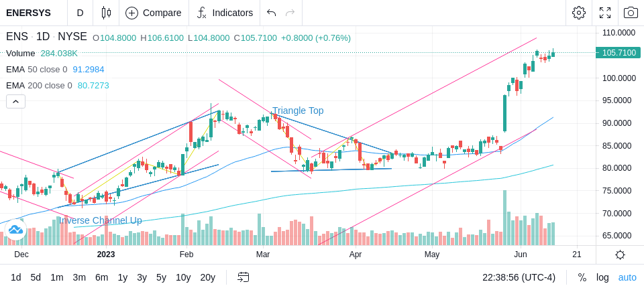The image size is (644, 290).
Task: Select the 3m time range
Action: 79,278
